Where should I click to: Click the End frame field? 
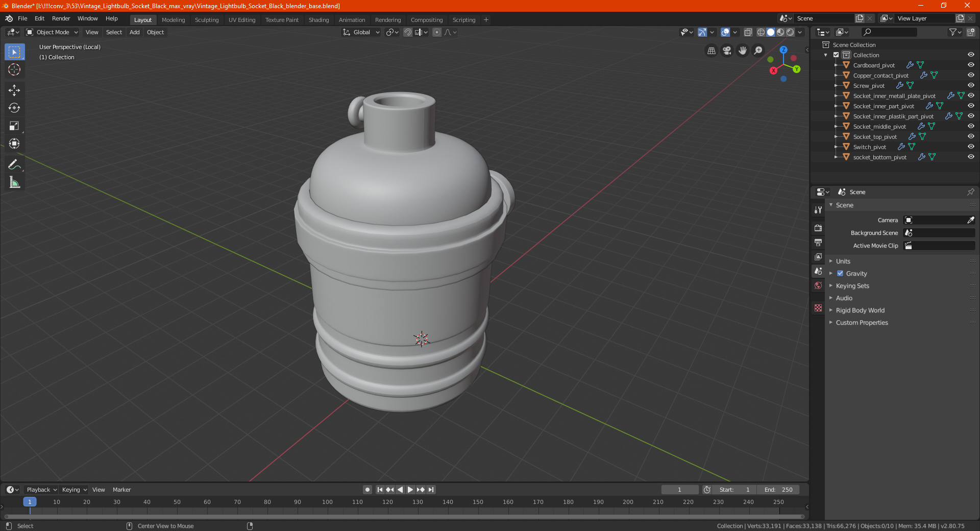click(778, 490)
